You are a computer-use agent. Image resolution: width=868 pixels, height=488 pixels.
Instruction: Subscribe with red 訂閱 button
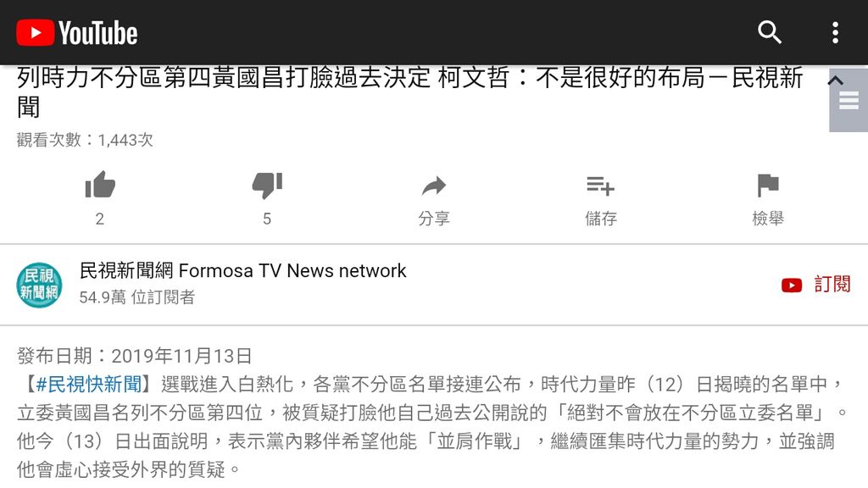point(815,285)
